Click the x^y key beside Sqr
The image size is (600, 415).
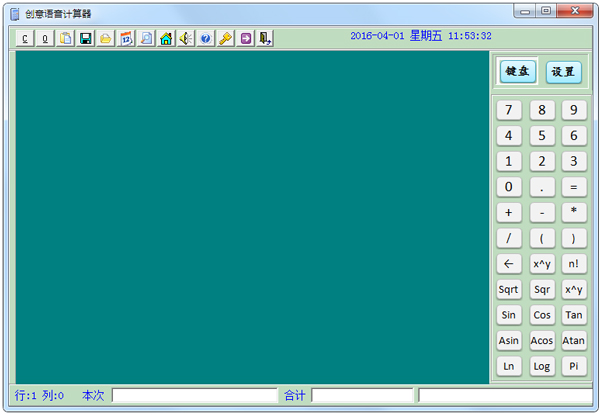574,290
